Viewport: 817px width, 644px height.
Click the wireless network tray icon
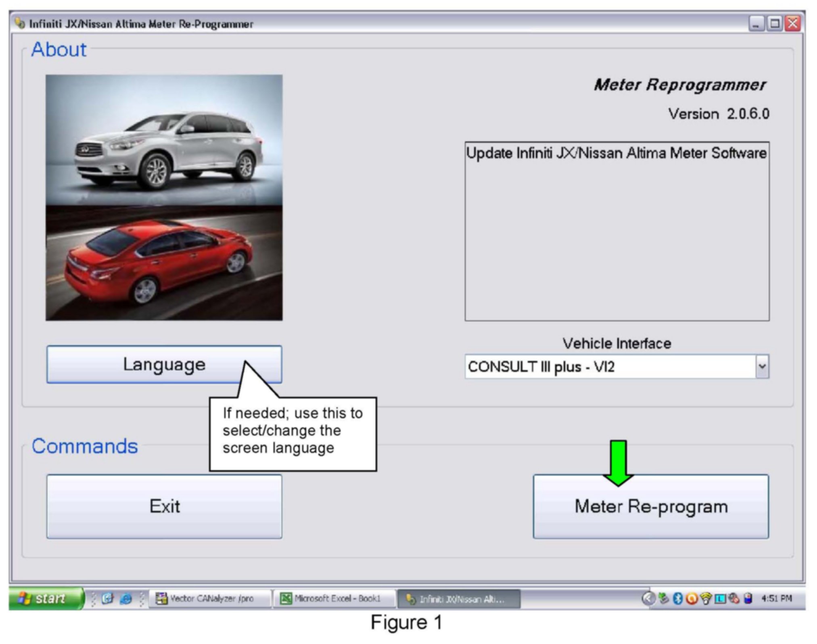click(706, 598)
